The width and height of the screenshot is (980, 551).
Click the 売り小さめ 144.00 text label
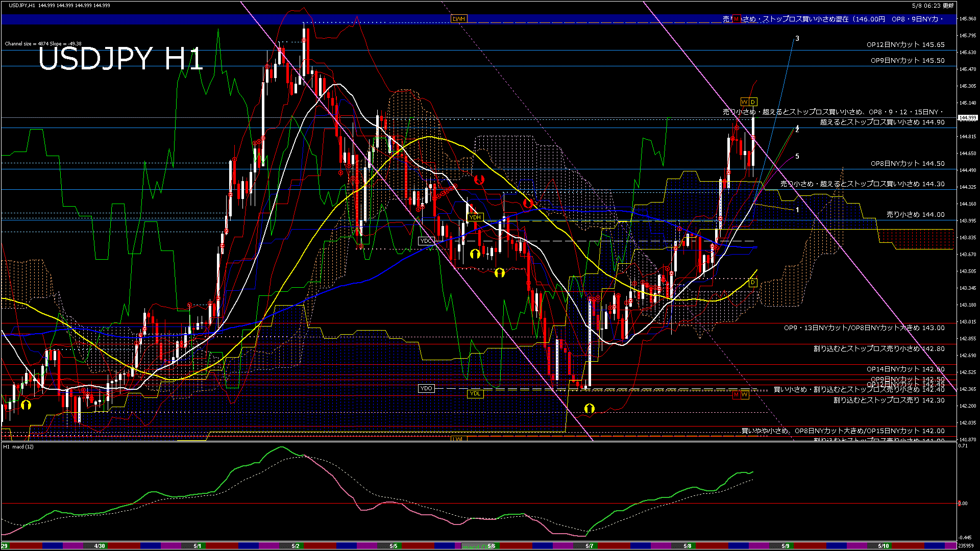[x=915, y=215]
